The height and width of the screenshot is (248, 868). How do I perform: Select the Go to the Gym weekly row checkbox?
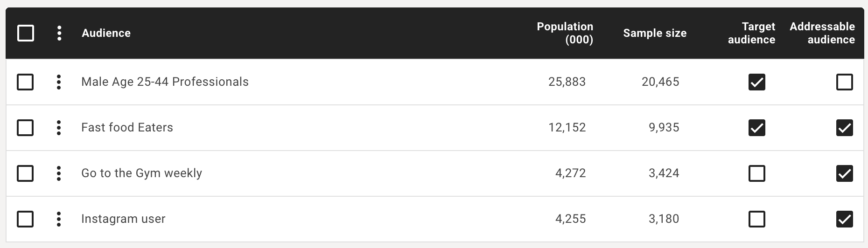point(25,173)
